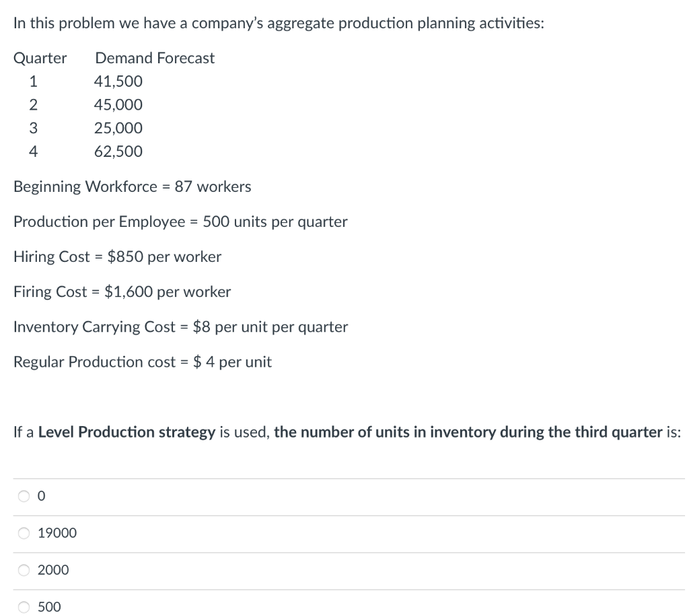The height and width of the screenshot is (616, 689).
Task: Click the label text next to option 19000
Action: 58,533
